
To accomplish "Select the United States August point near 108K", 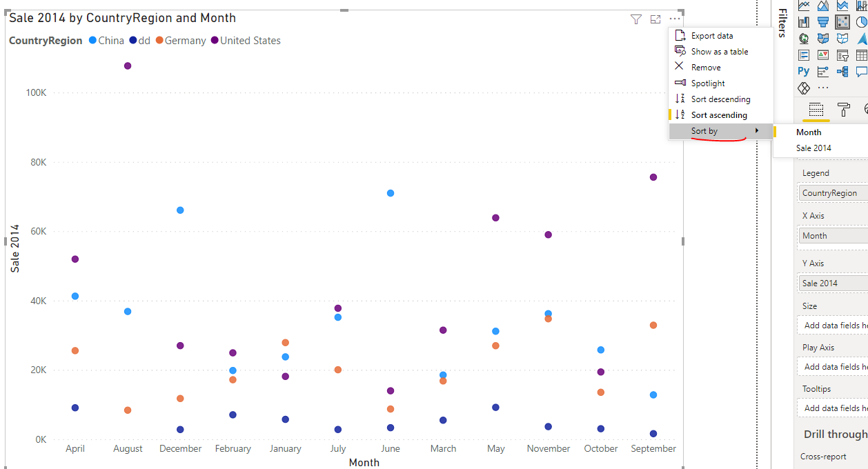I will (x=128, y=66).
